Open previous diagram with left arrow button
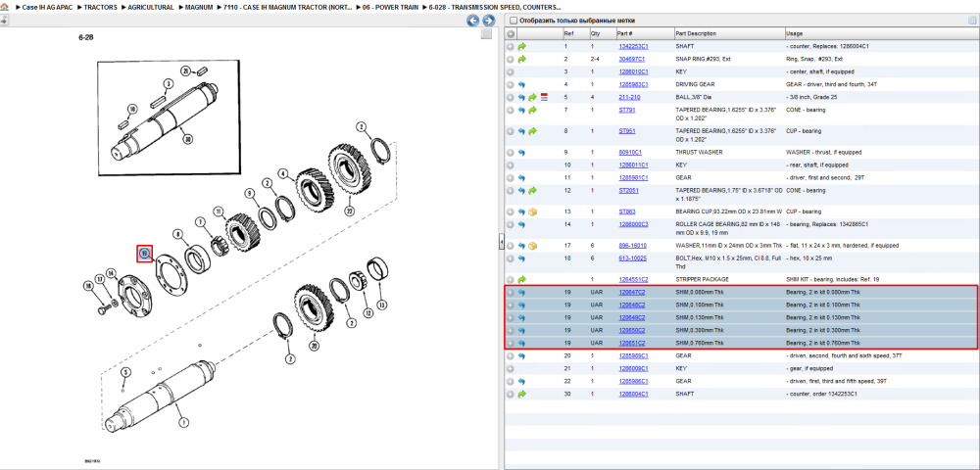This screenshot has height=470, width=980. pos(473,21)
